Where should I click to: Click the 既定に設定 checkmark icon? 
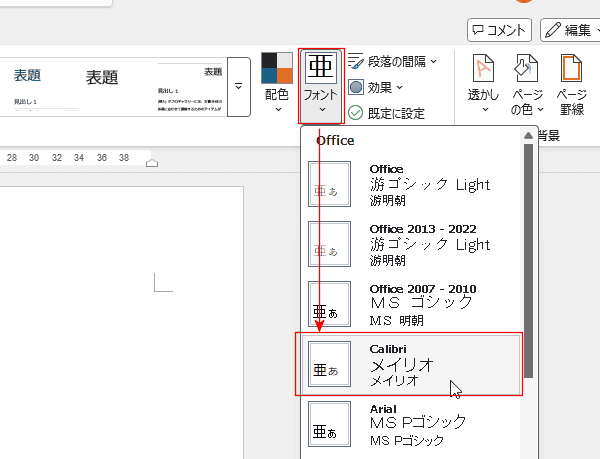click(355, 113)
